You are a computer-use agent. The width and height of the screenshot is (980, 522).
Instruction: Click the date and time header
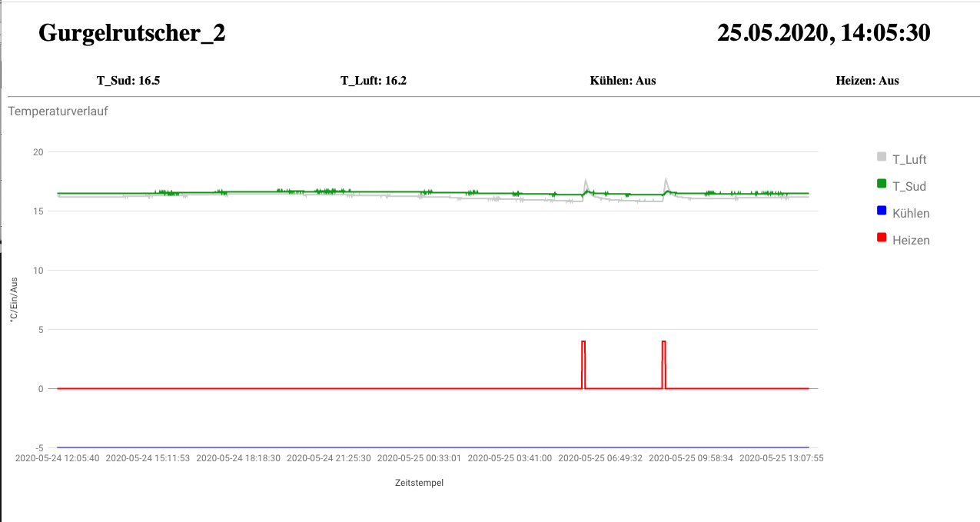click(x=823, y=33)
